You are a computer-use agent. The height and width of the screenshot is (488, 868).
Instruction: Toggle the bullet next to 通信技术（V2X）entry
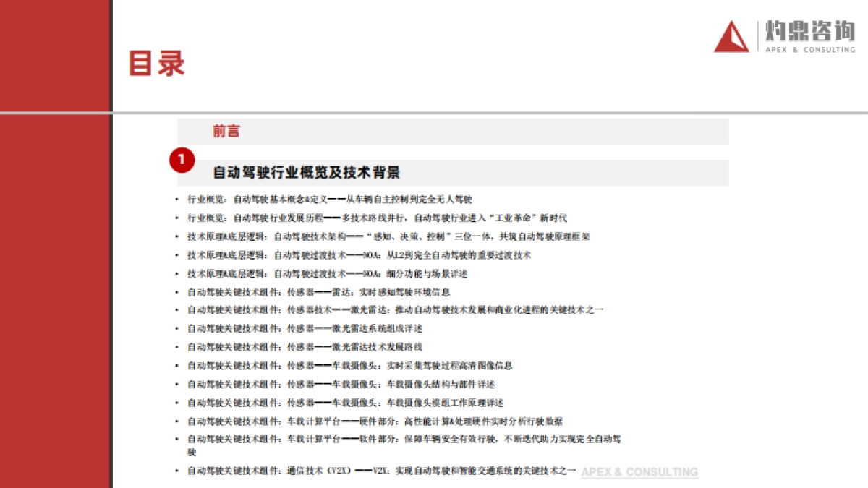(x=176, y=470)
